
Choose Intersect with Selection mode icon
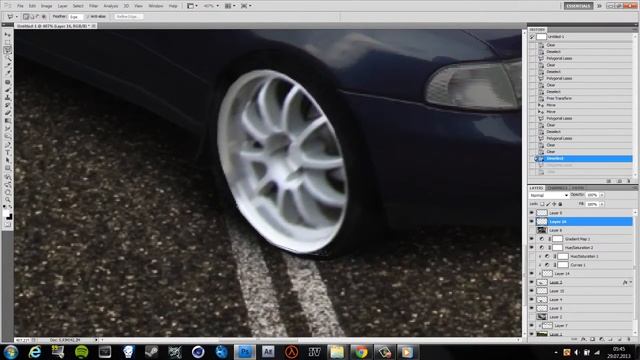pos(44,16)
